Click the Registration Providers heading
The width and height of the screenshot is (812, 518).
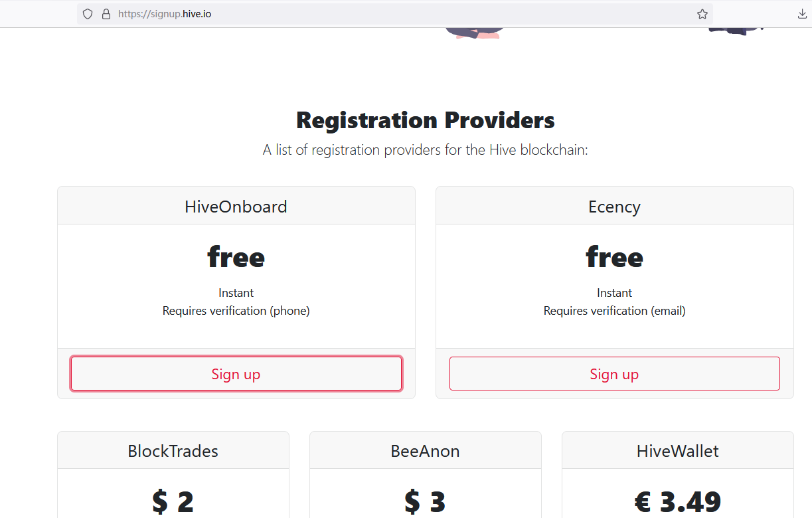426,120
